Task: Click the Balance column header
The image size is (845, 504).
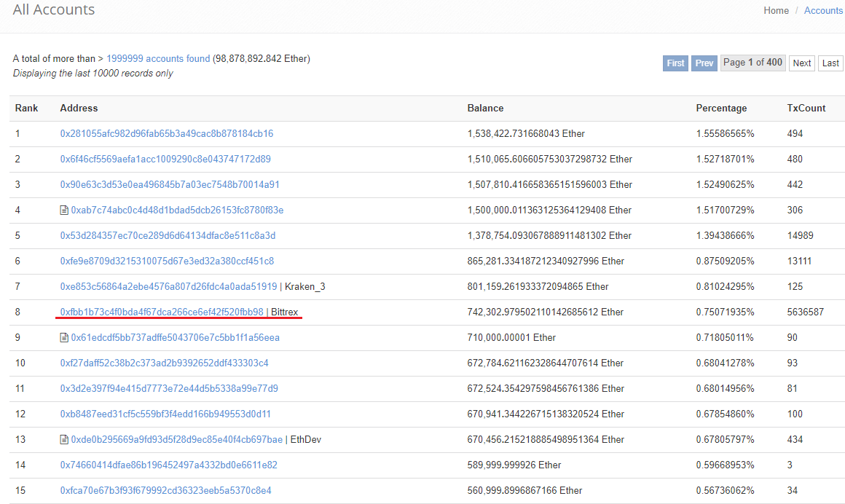Action: [x=485, y=109]
